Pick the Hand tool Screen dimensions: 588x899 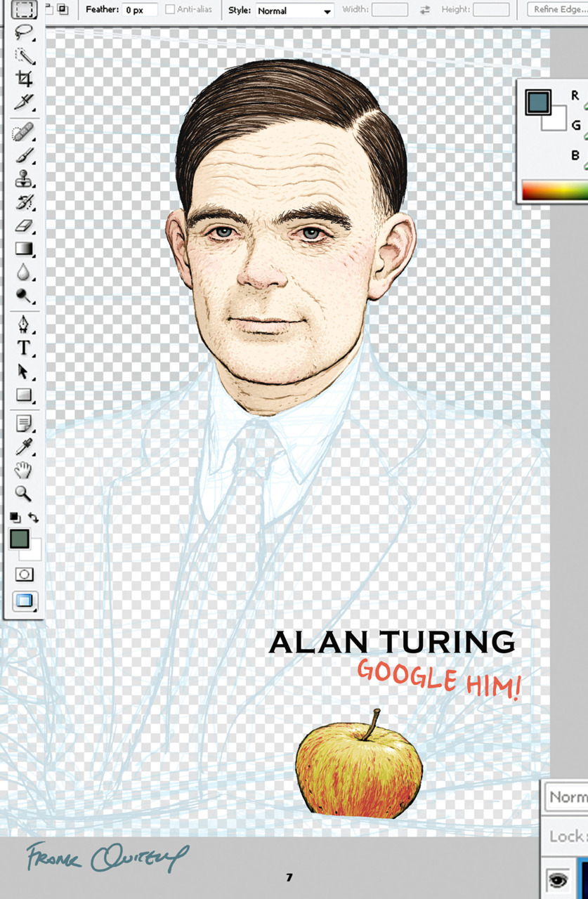[x=25, y=471]
